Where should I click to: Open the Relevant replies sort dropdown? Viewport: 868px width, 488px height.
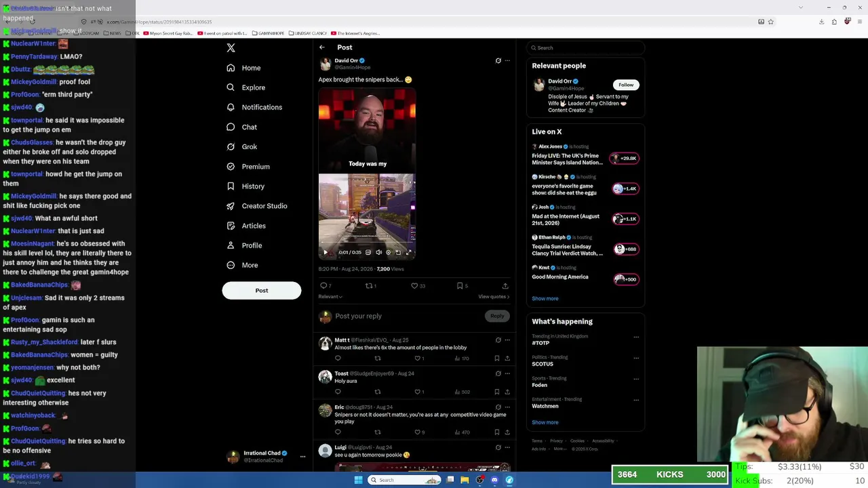click(x=330, y=296)
